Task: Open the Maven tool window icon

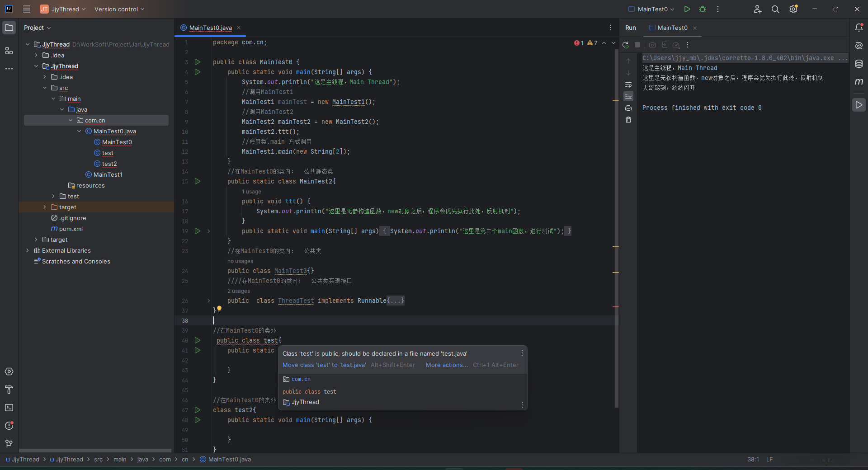Action: [859, 82]
